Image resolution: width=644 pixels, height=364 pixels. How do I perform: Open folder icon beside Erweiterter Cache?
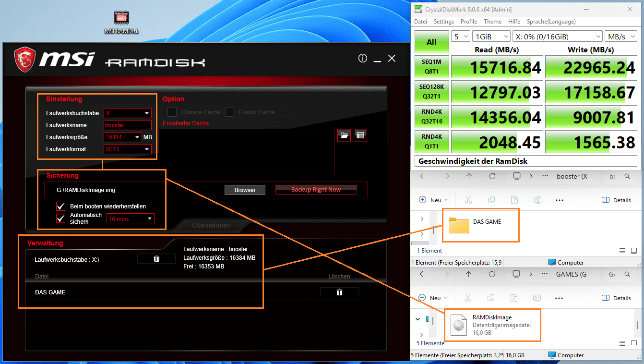pyautogui.click(x=344, y=135)
